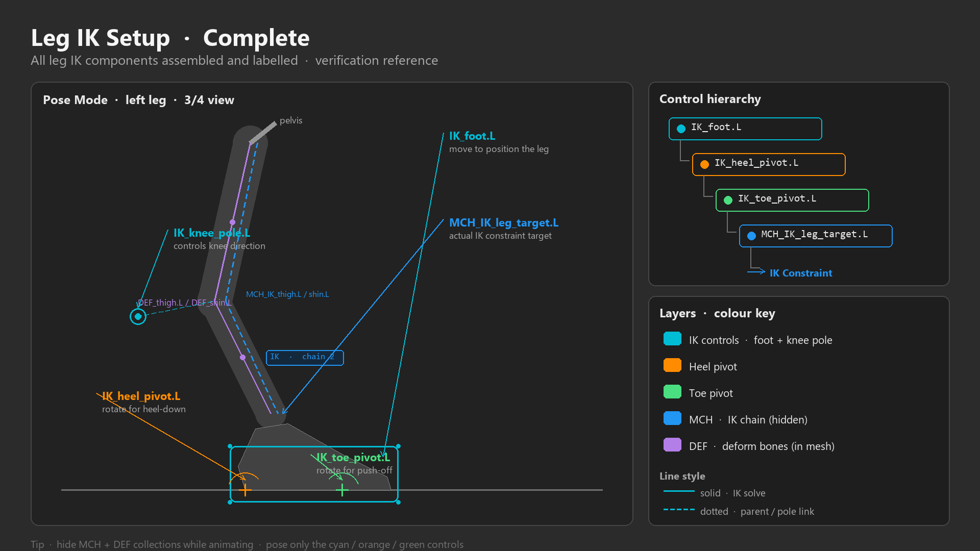This screenshot has height=551, width=980.
Task: Select IK_toe_pivot.L node in hierarchy
Action: coord(792,200)
